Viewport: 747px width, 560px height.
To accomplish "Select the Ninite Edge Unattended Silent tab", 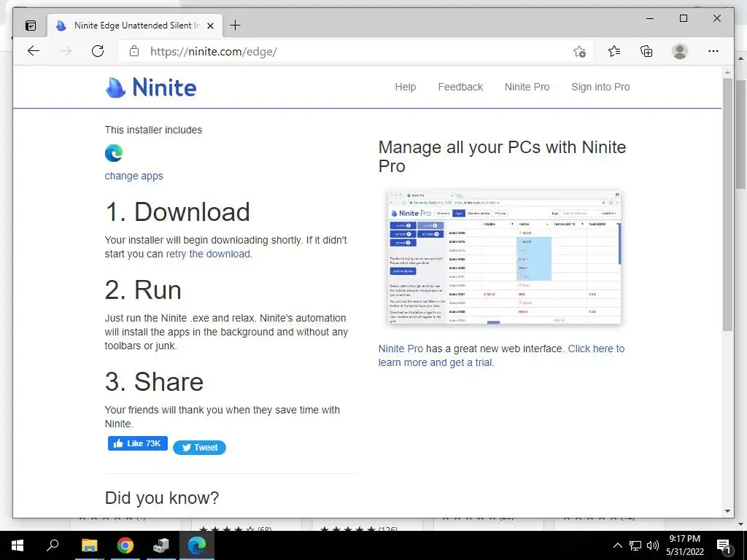I will [x=135, y=26].
